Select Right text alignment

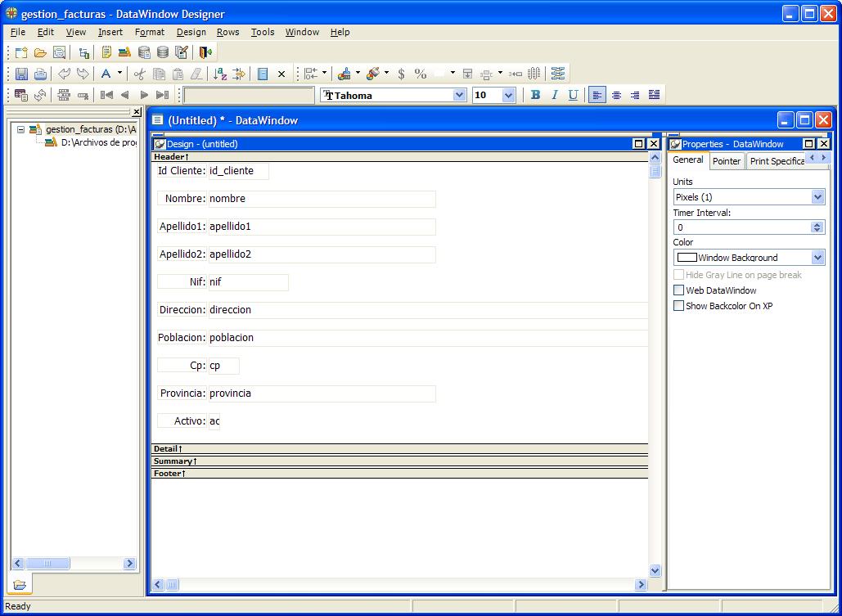click(635, 95)
